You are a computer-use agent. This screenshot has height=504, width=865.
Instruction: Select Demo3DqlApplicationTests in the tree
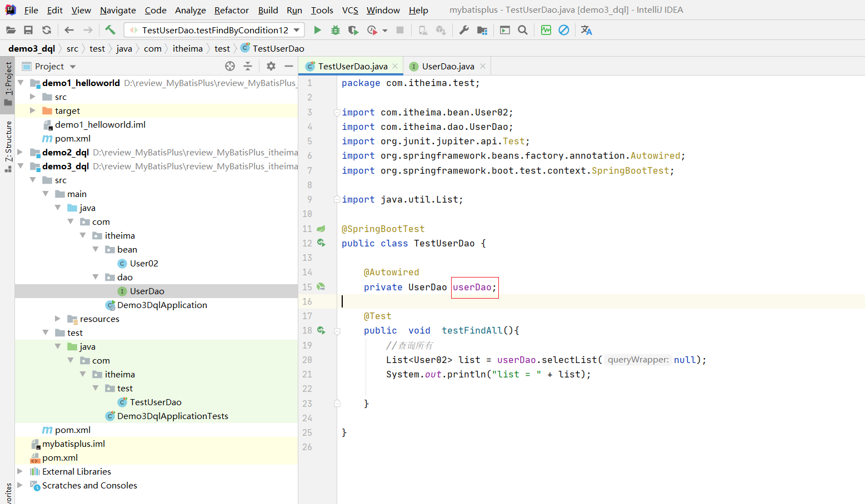pos(172,416)
